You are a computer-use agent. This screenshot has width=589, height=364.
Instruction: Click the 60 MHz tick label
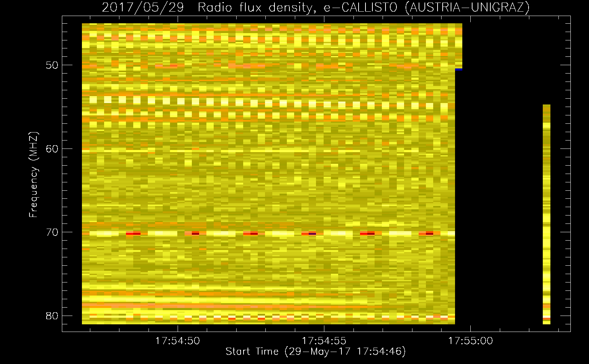[x=52, y=149]
